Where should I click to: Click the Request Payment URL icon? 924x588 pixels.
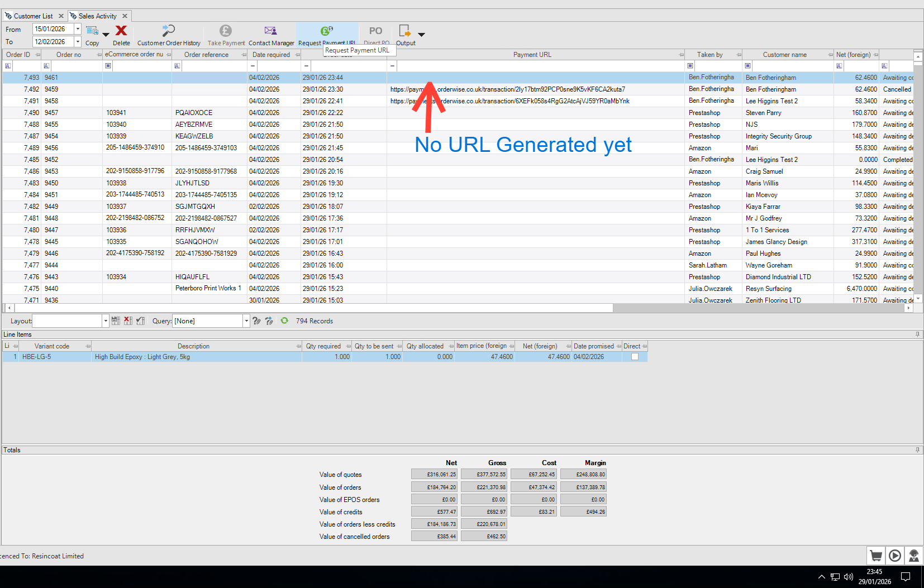327,31
